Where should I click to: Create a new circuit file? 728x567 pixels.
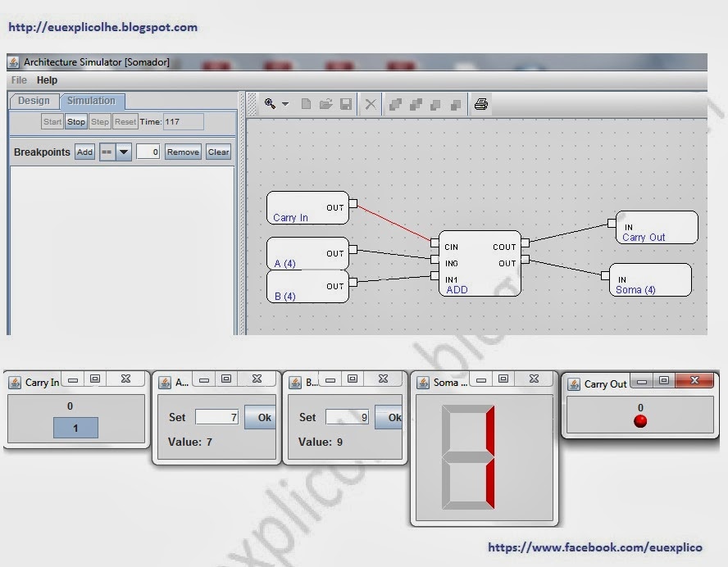click(305, 103)
